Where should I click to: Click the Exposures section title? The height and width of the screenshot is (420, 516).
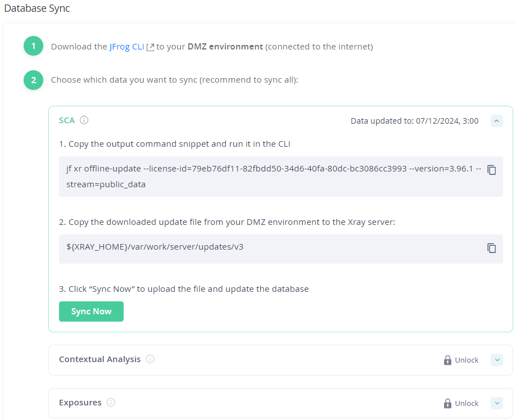[x=80, y=403]
